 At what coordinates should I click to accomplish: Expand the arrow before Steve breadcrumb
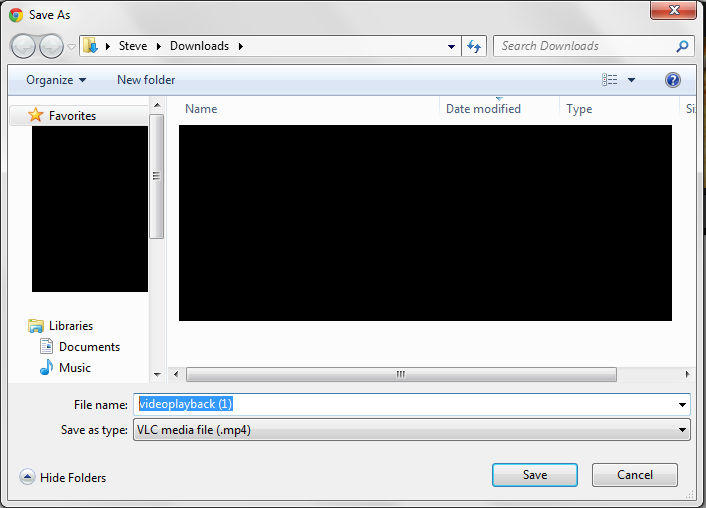tap(108, 46)
